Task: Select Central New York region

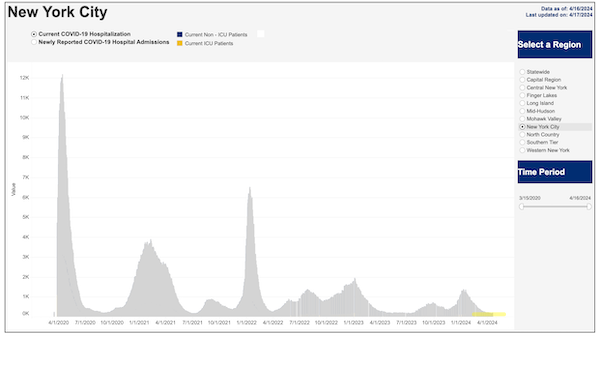Action: click(x=522, y=88)
